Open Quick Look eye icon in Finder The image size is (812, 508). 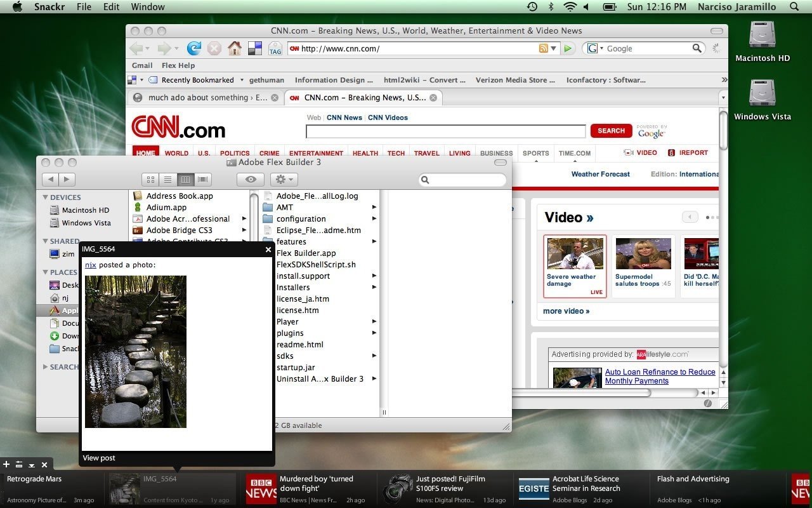[251, 180]
